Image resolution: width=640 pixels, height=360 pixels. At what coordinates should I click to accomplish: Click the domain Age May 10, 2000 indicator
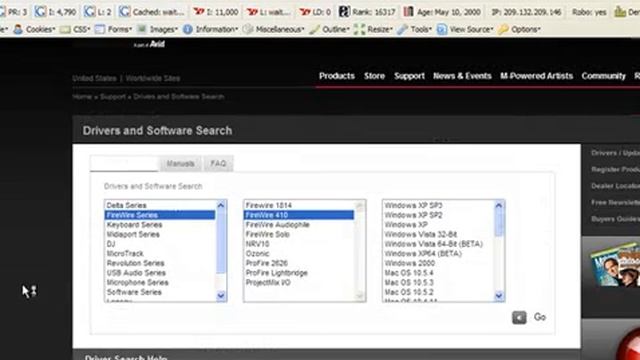pyautogui.click(x=442, y=12)
